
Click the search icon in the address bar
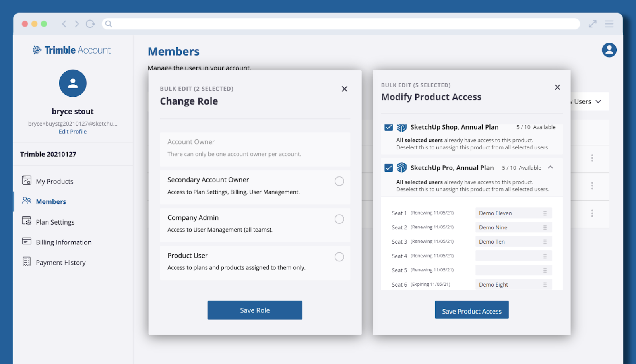(109, 24)
